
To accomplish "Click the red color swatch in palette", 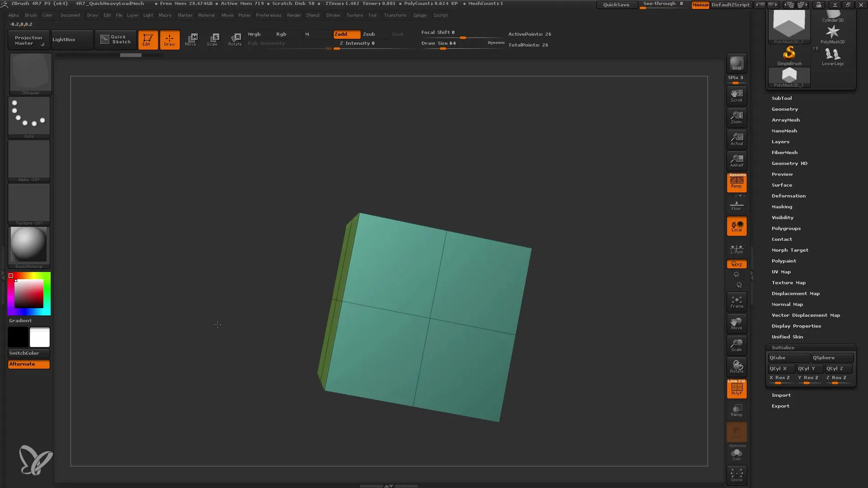I will click(11, 275).
